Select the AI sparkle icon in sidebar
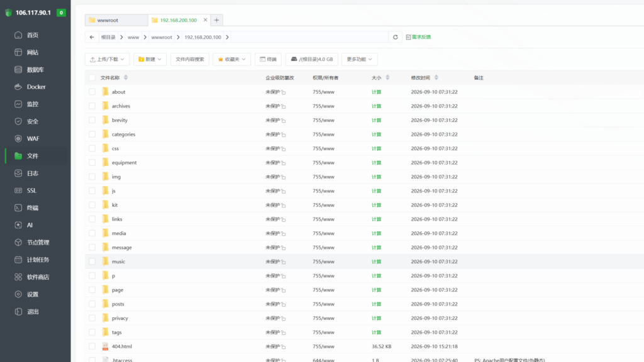The height and width of the screenshot is (362, 644). (18, 225)
